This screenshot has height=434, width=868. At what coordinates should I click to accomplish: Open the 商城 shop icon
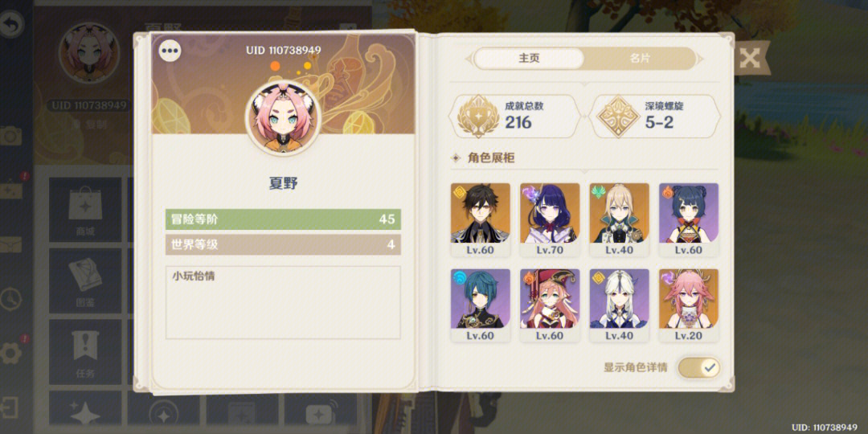click(x=85, y=210)
